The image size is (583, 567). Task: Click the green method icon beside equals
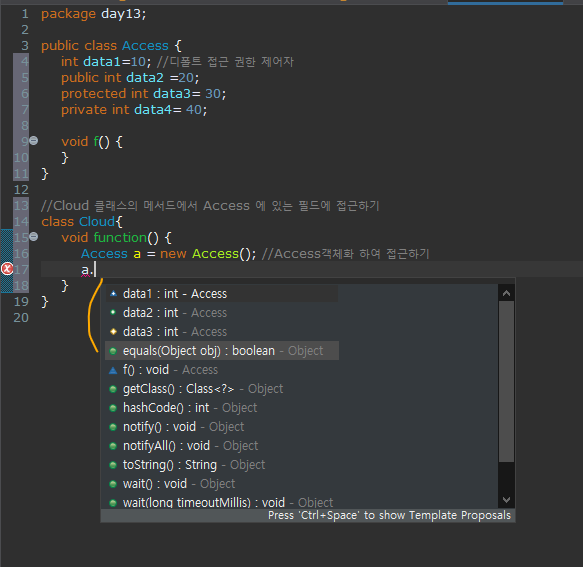point(113,351)
